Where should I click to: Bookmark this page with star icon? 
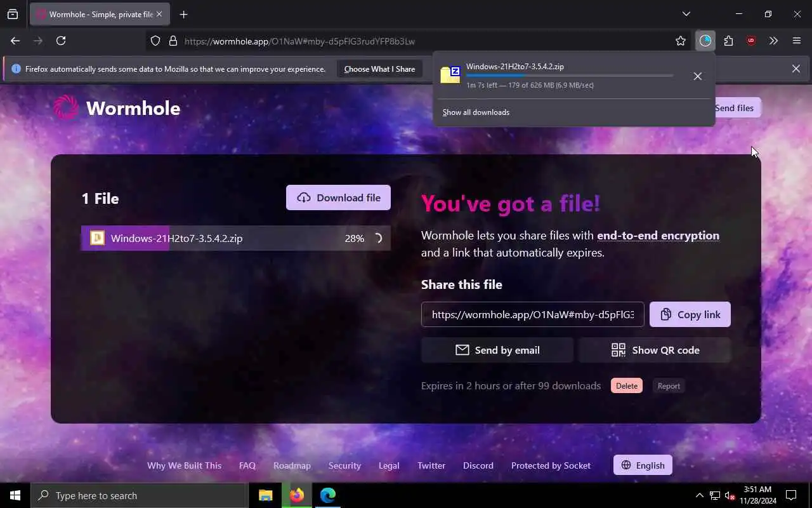[x=681, y=41]
